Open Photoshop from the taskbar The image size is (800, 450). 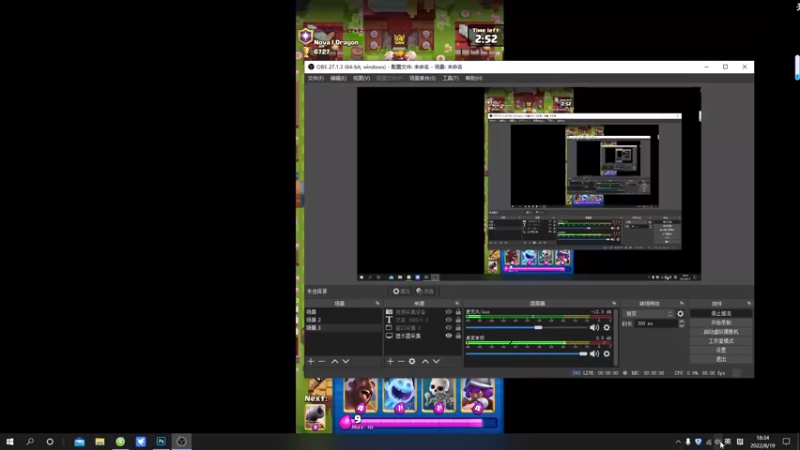tap(161, 442)
